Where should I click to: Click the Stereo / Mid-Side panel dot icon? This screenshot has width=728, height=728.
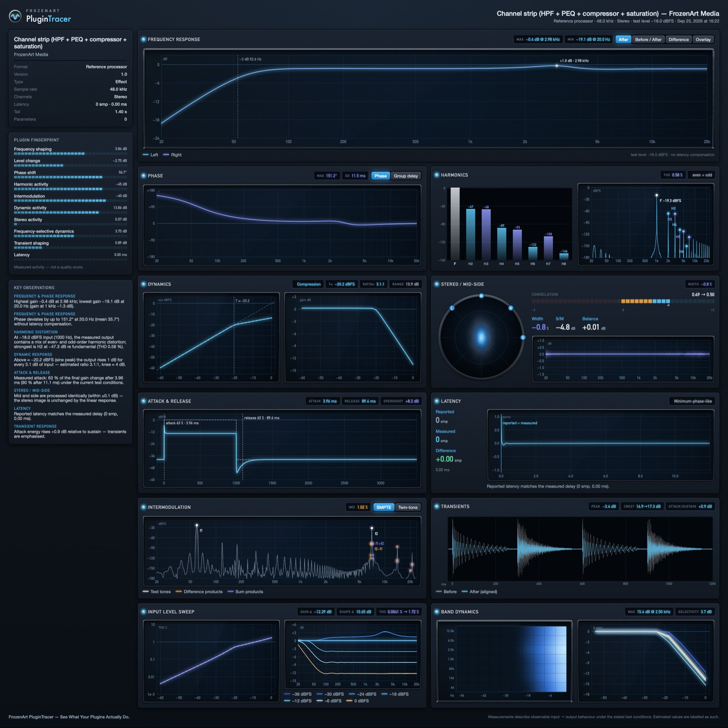436,284
